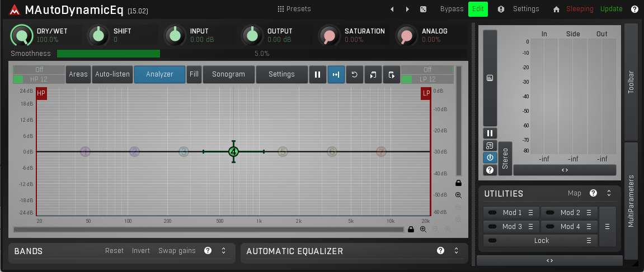
Task: Click the shield warning icon beside Settings
Action: (x=501, y=9)
